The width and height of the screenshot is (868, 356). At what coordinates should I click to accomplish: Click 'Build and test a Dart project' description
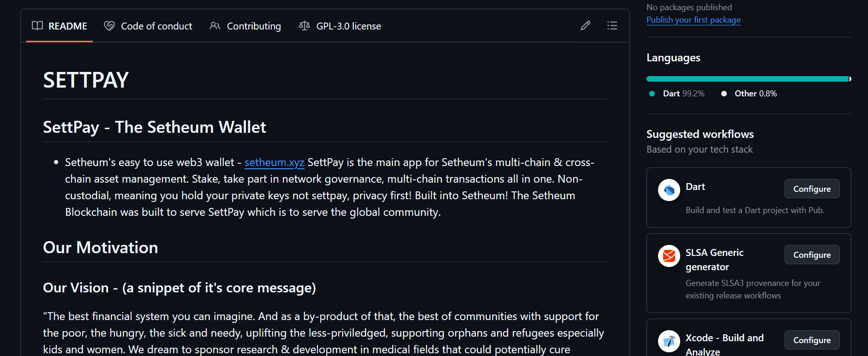[x=755, y=210]
